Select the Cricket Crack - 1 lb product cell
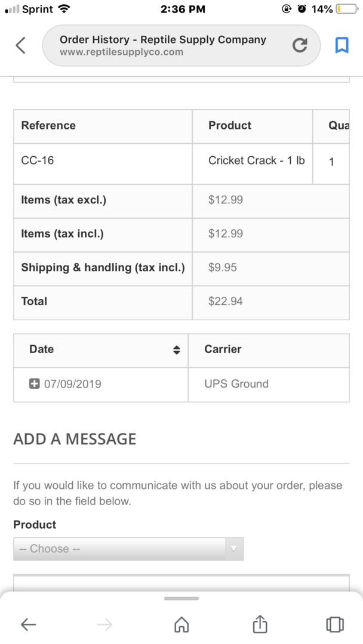The width and height of the screenshot is (363, 644). (256, 160)
